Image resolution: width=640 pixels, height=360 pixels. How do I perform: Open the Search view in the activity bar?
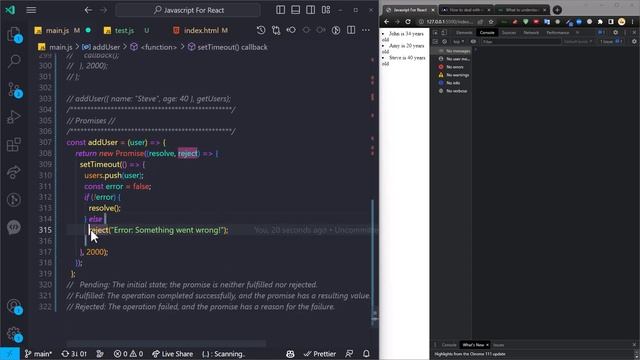pyautogui.click(x=14, y=61)
